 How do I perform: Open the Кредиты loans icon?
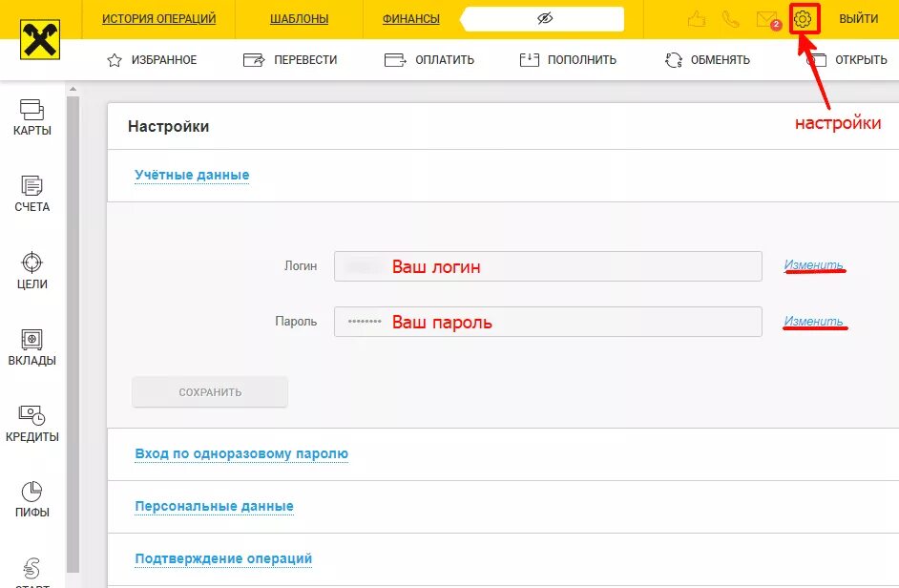coord(32,415)
